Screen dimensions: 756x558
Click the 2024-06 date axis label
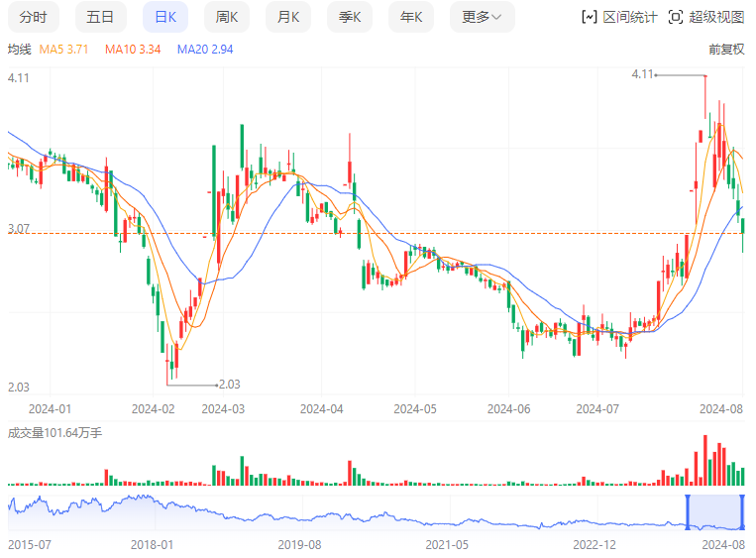pyautogui.click(x=508, y=409)
